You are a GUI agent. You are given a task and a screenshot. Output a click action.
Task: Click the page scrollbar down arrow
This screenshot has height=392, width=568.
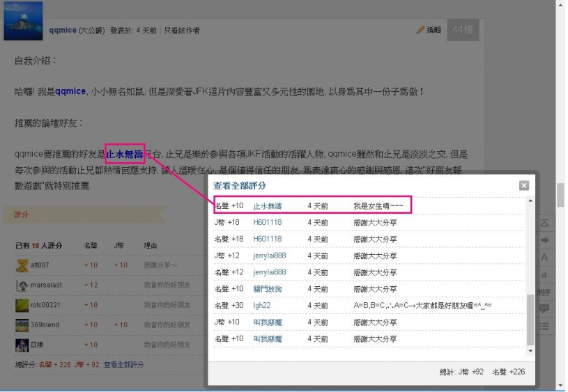pyautogui.click(x=561, y=385)
